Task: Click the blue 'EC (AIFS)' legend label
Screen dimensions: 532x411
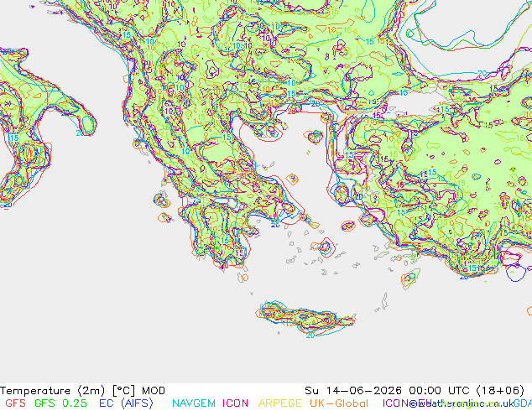Action: pos(126,403)
